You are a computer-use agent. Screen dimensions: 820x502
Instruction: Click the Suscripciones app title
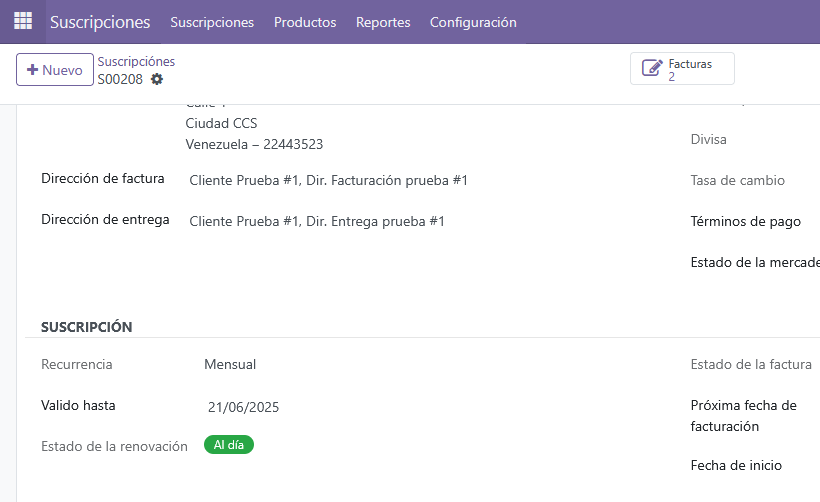tap(100, 22)
